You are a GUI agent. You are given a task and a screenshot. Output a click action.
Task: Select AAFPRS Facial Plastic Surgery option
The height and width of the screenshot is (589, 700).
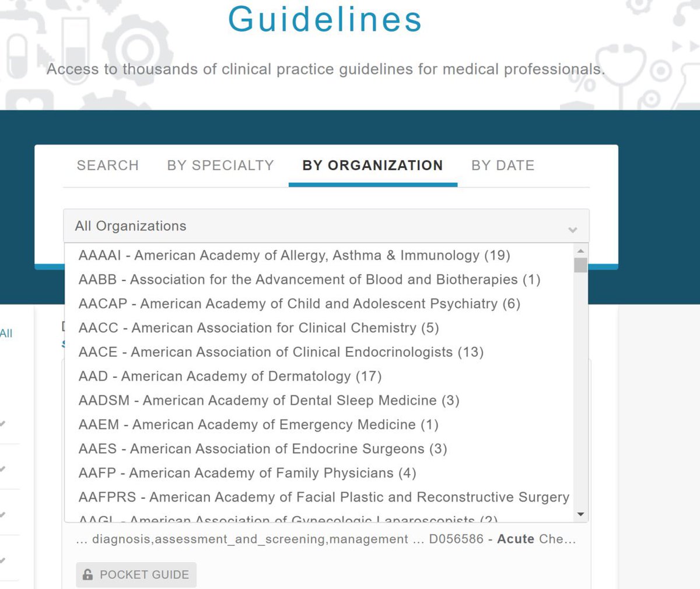click(318, 497)
